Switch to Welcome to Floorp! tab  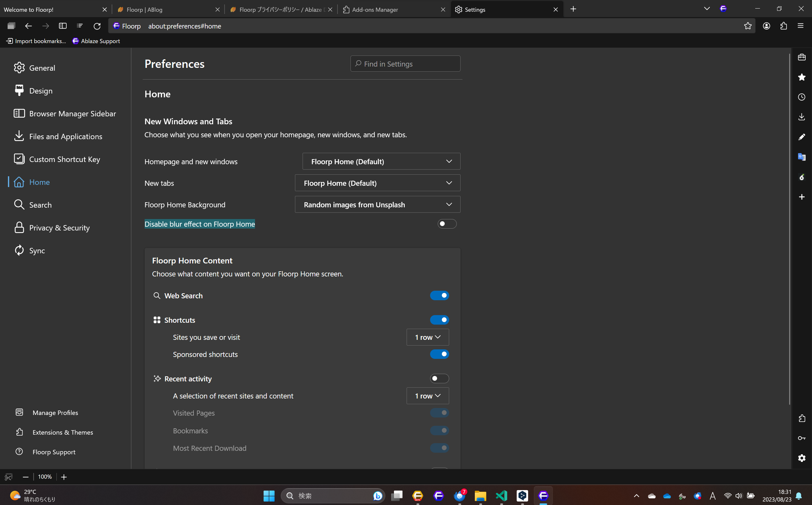click(x=50, y=10)
